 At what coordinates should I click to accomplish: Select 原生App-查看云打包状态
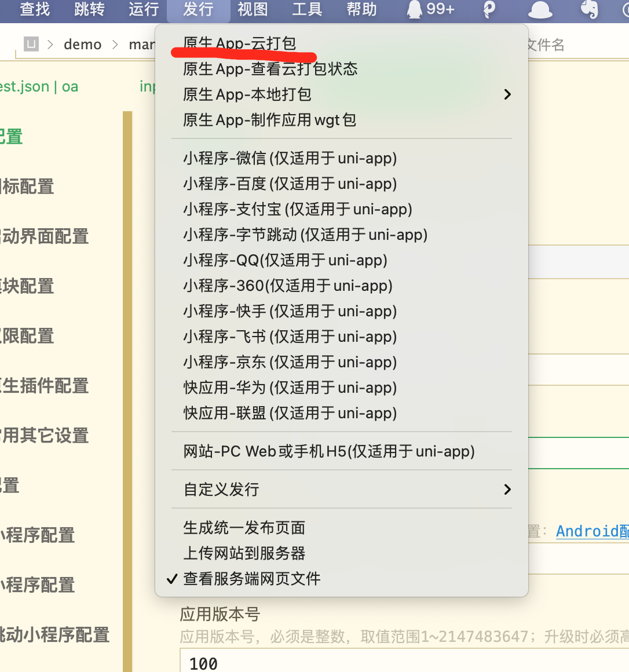(x=342, y=69)
